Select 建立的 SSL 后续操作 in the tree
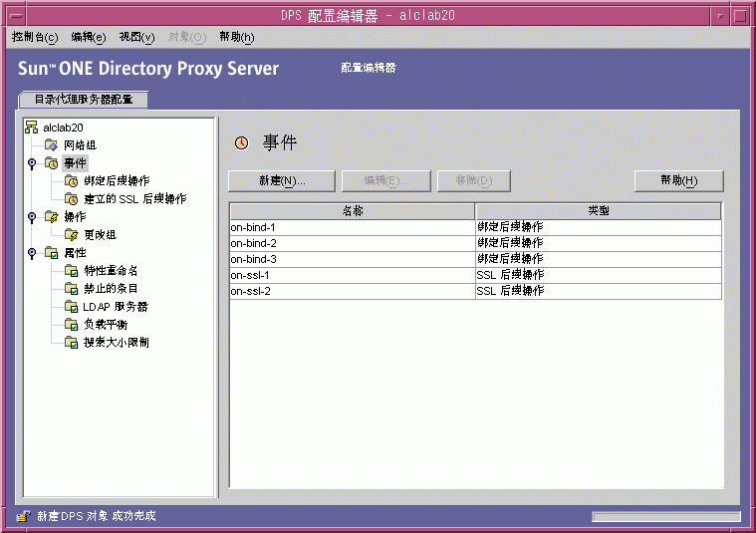Viewport: 756px width, 533px height. coord(135,198)
